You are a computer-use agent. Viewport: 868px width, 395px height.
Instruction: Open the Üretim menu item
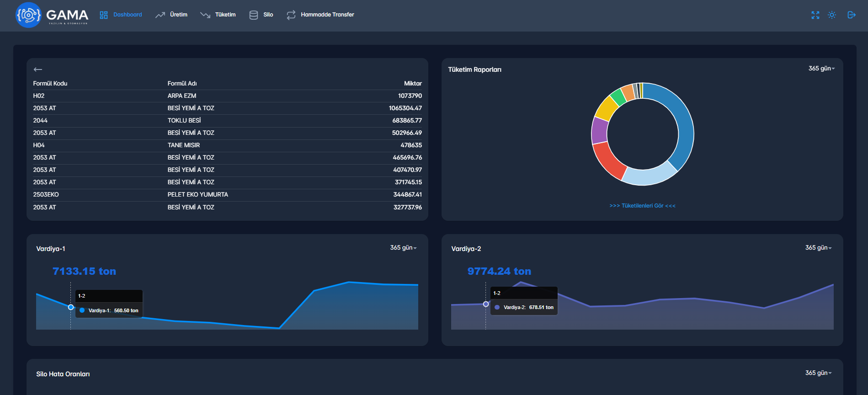pyautogui.click(x=178, y=15)
